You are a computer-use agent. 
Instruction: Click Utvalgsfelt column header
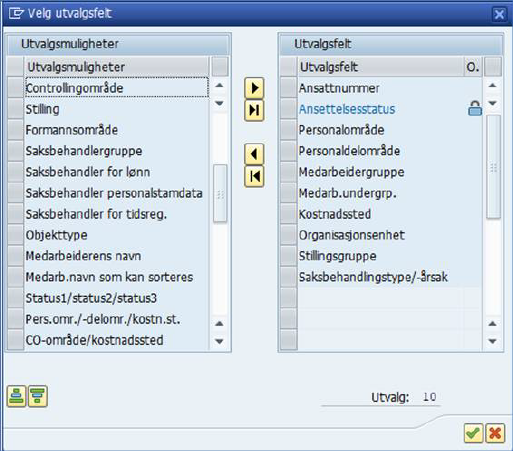pyautogui.click(x=381, y=67)
